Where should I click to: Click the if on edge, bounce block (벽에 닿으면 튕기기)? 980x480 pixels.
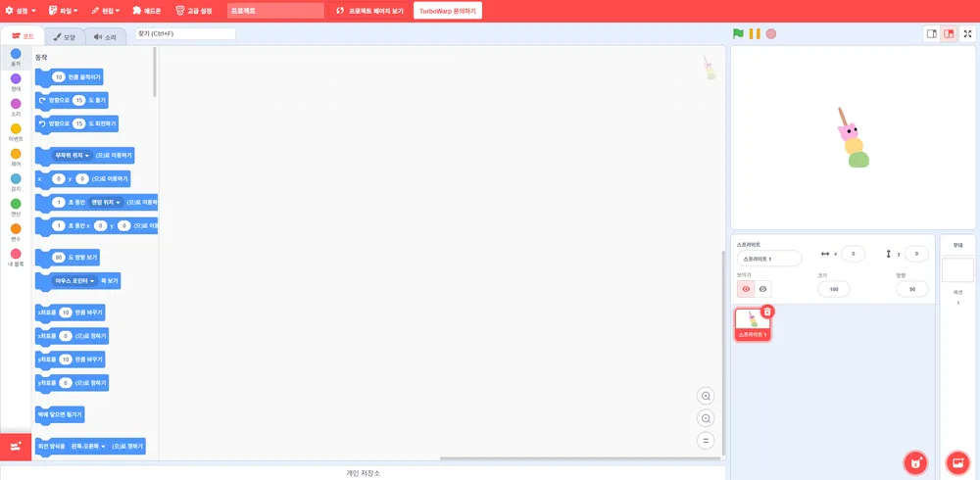[x=60, y=415]
